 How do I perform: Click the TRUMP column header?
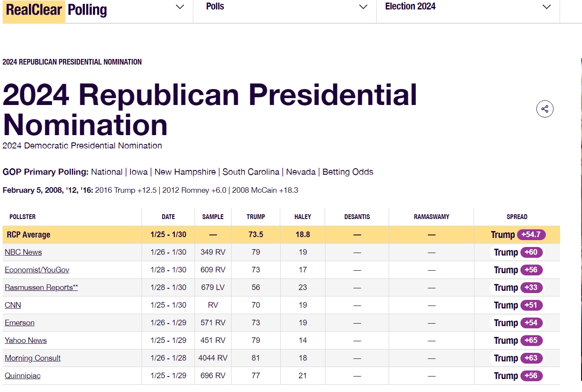tap(256, 217)
